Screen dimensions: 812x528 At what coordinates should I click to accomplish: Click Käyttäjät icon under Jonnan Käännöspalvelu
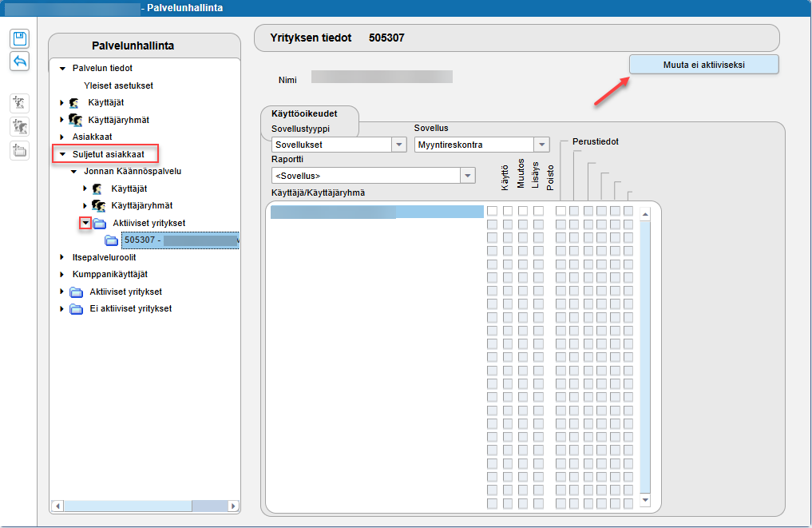tap(97, 189)
